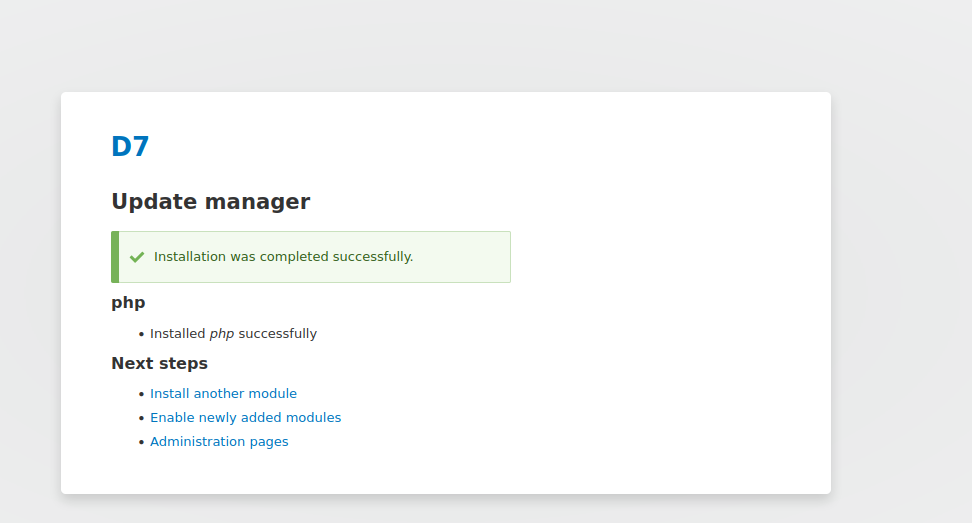Select the 'Update manager' heading text
Screen dimensions: 972x523
(211, 201)
